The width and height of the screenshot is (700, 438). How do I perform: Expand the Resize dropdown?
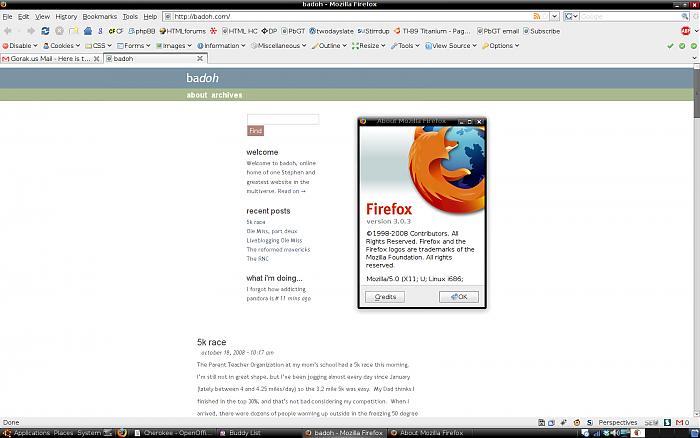(369, 46)
